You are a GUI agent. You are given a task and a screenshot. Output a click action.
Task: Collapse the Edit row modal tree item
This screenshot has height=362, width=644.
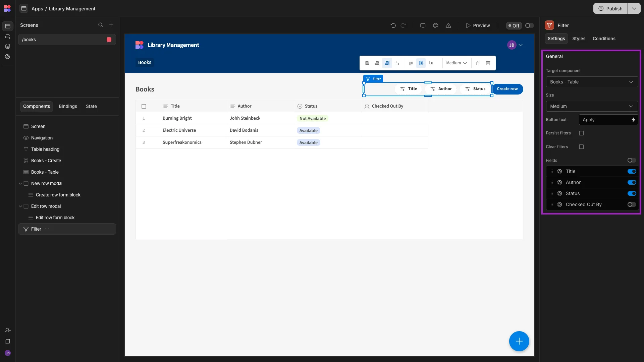click(20, 206)
